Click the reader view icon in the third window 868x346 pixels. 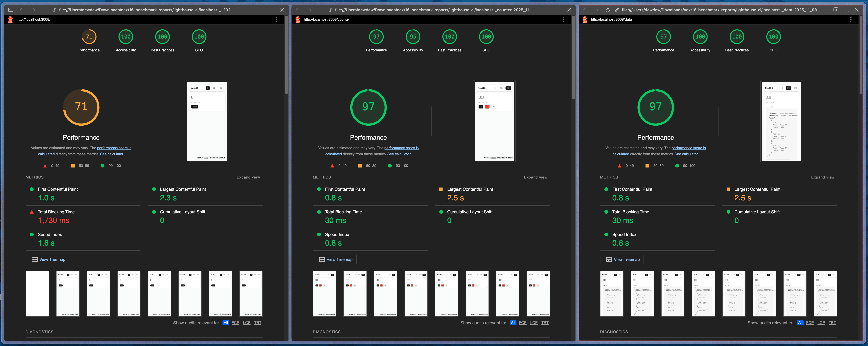pyautogui.click(x=836, y=10)
